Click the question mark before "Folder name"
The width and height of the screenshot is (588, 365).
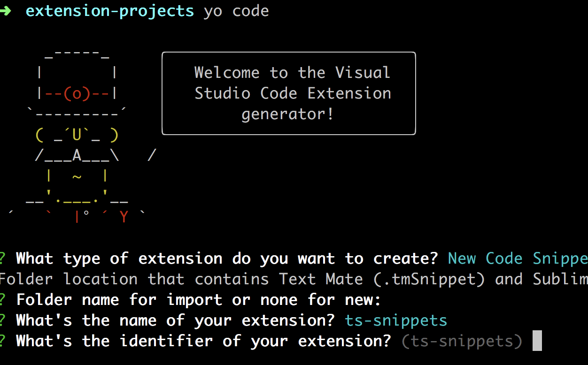pos(2,300)
